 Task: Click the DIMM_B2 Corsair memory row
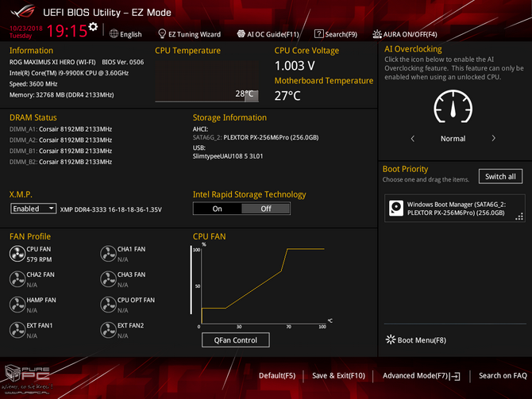click(x=60, y=162)
